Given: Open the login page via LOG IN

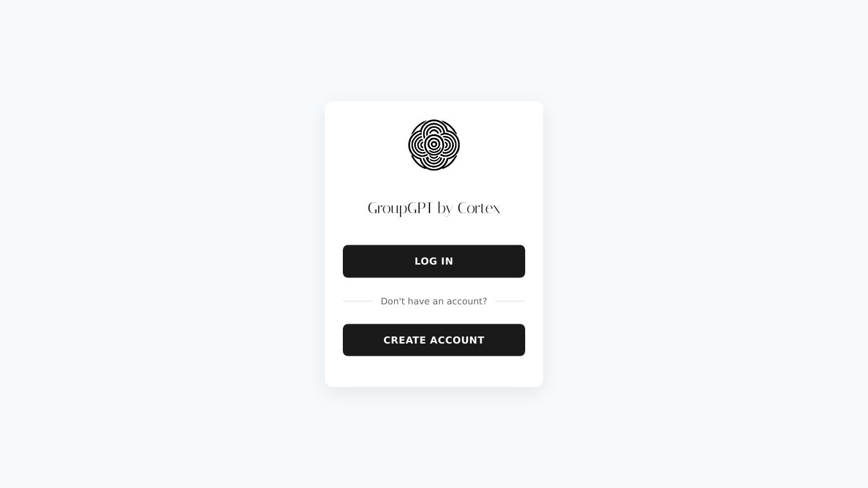Looking at the screenshot, I should click(x=434, y=261).
